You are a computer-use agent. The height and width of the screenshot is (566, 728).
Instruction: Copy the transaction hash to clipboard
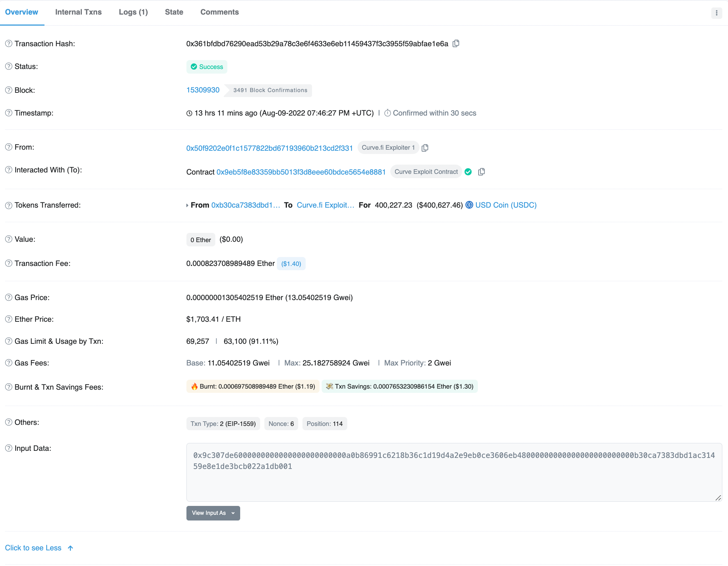tap(456, 43)
